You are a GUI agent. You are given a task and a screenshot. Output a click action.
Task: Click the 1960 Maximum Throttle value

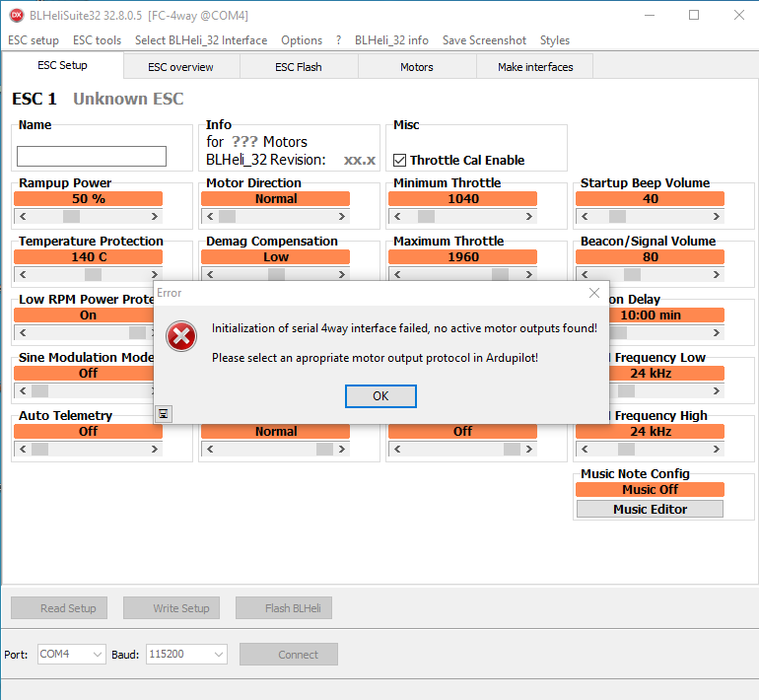pyautogui.click(x=462, y=256)
